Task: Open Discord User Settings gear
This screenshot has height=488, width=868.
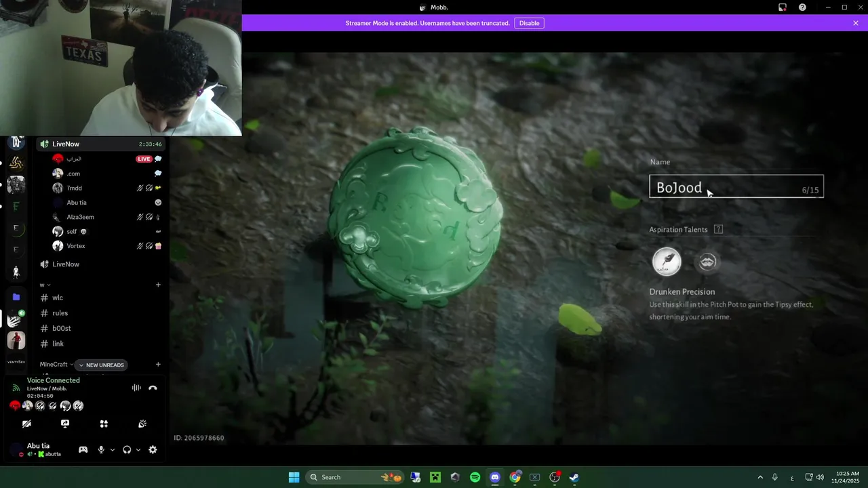Action: [153, 449]
